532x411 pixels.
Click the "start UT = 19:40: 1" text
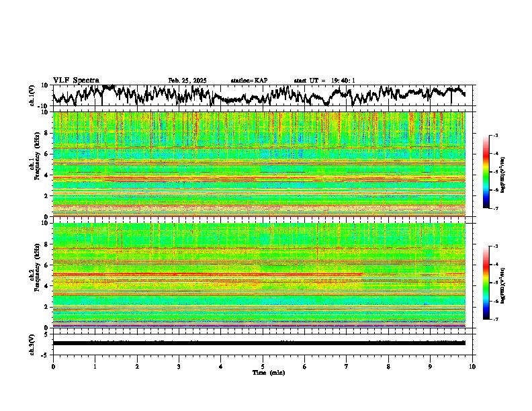(x=324, y=81)
